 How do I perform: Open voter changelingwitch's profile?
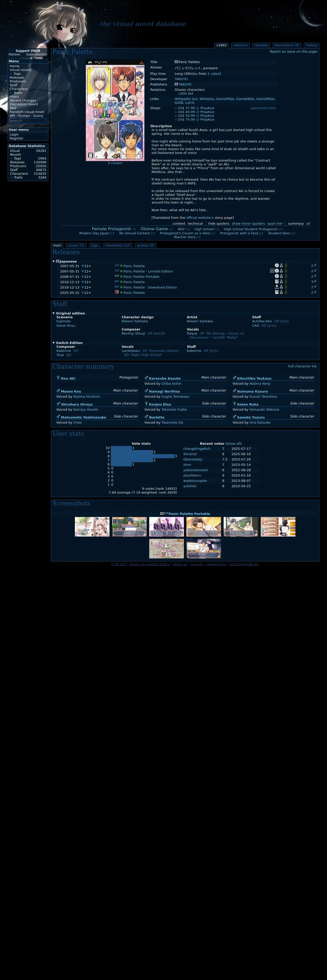pyautogui.click(x=196, y=449)
